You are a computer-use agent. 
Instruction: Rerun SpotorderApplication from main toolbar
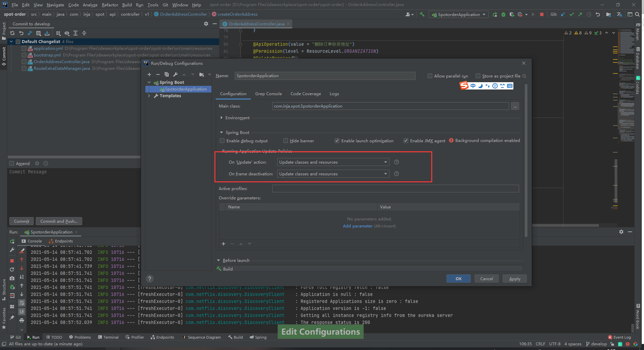point(495,14)
